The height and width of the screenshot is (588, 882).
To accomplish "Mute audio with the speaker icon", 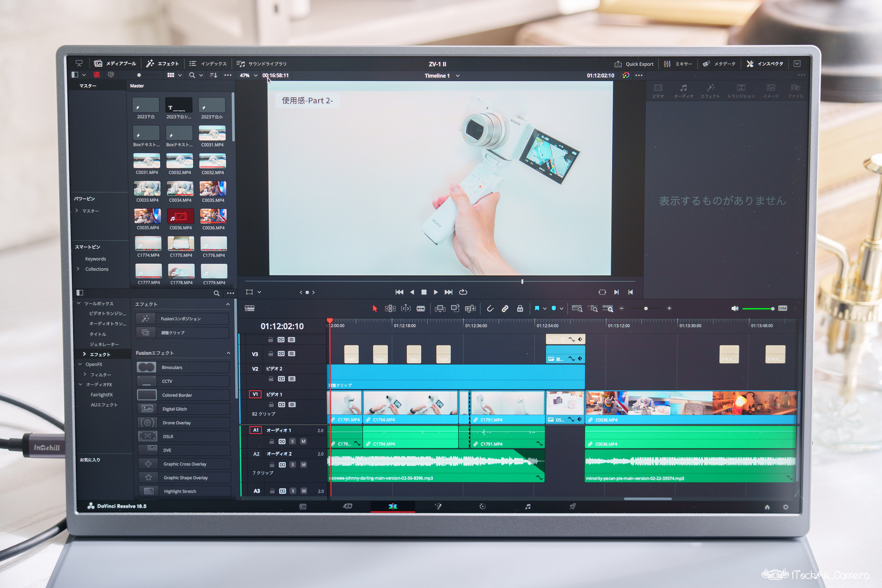I will pos(735,308).
